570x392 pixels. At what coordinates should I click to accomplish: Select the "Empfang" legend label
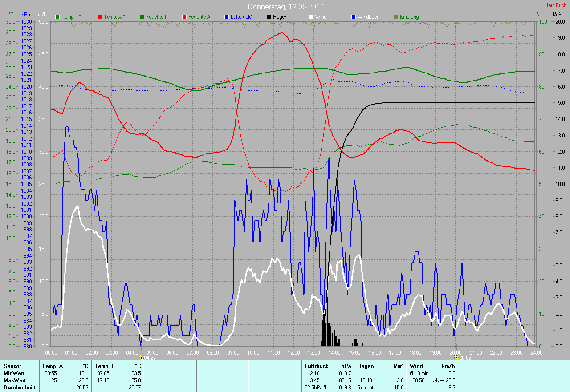click(x=409, y=17)
